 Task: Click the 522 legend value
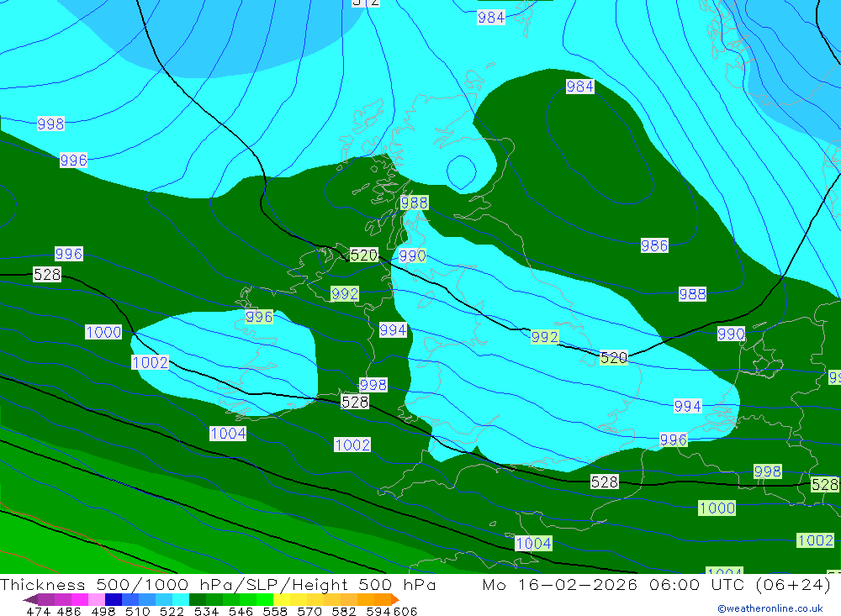click(172, 612)
